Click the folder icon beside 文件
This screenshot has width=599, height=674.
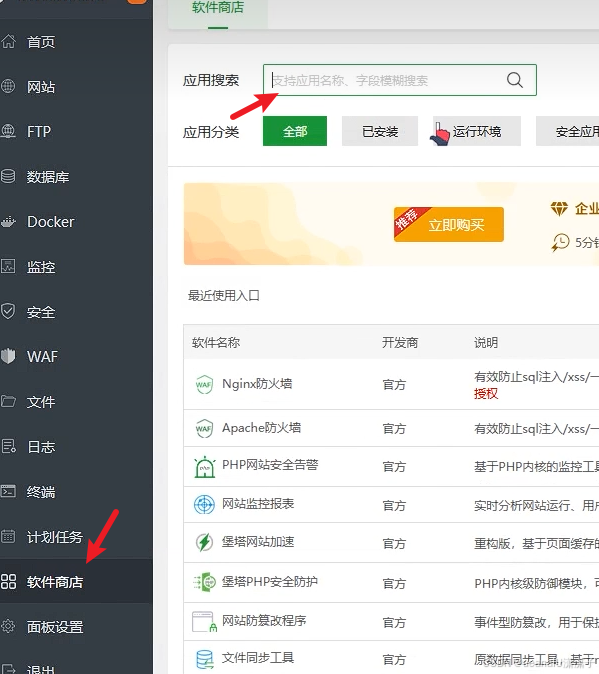pos(8,401)
